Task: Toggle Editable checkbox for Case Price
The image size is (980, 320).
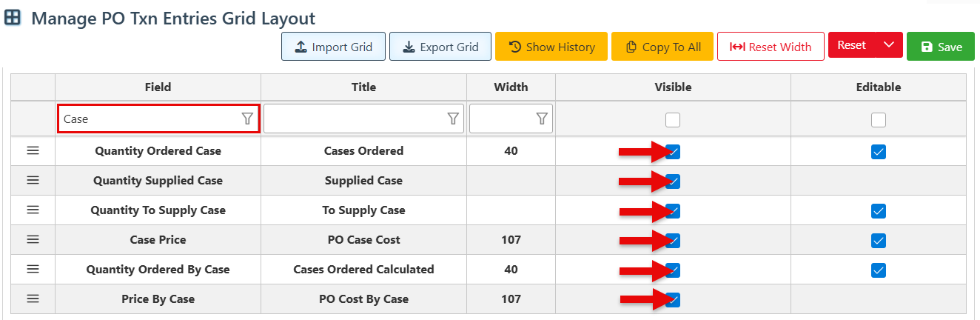Action: coord(878,241)
